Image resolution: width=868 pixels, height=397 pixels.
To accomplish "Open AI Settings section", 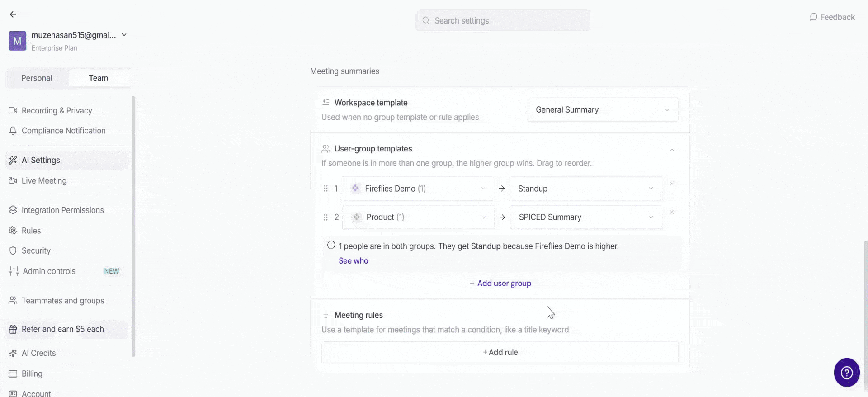I will [x=68, y=160].
